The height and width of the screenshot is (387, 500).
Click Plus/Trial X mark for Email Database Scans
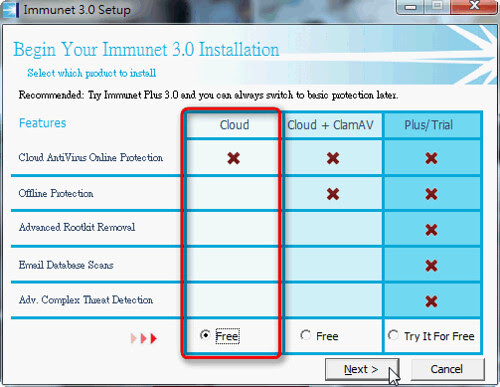pyautogui.click(x=431, y=266)
